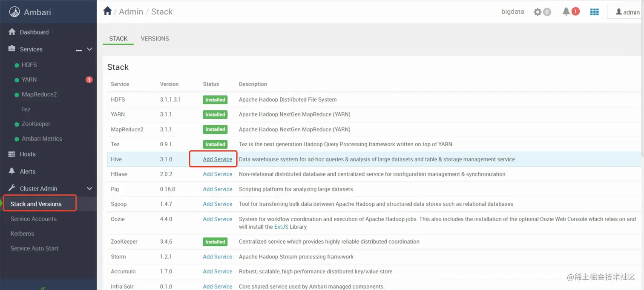Click the Status column header
This screenshot has height=290, width=644.
tap(211, 84)
